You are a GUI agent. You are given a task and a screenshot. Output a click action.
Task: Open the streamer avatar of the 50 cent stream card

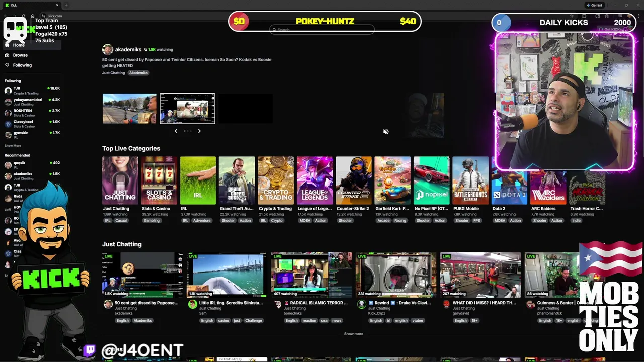(x=108, y=304)
